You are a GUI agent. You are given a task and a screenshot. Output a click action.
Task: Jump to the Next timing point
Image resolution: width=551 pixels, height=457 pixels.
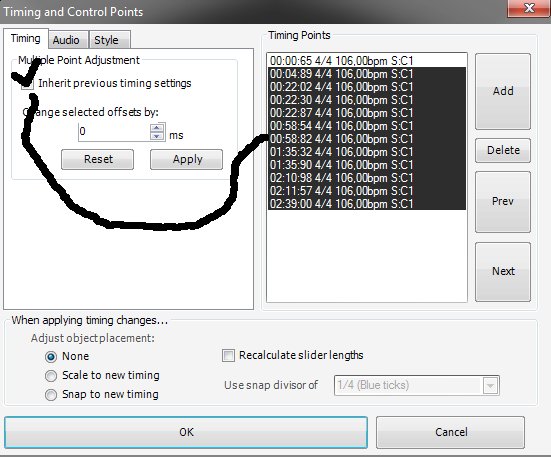coord(503,272)
